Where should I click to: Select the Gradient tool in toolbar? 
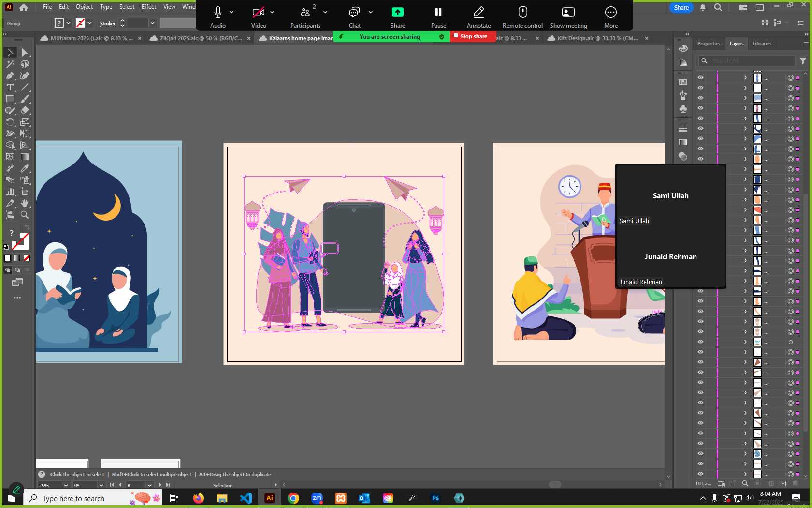point(25,157)
